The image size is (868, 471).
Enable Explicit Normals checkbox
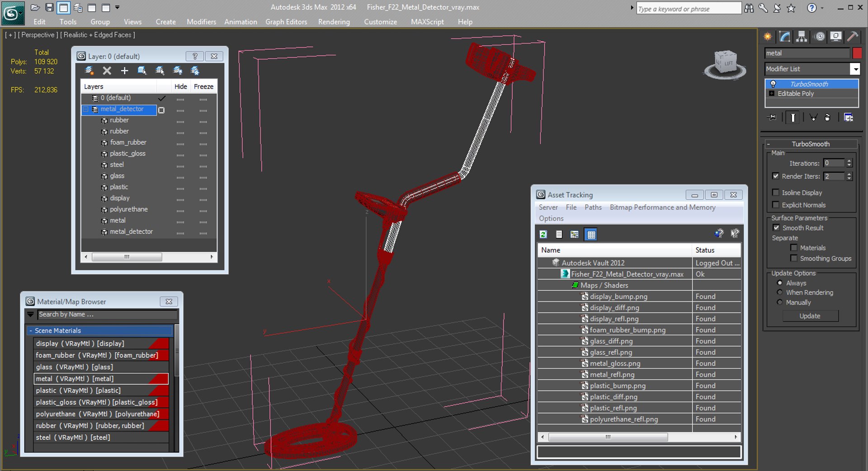pyautogui.click(x=776, y=205)
